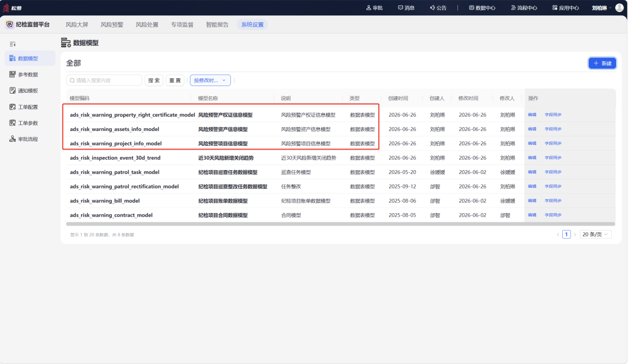Sync fields for ads_risk_warning_contract_model row
629x364 pixels.
coord(553,215)
